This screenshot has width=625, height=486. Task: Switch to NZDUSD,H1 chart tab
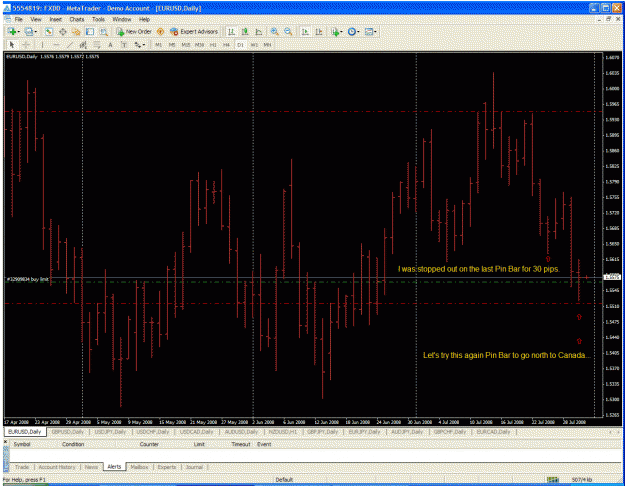click(283, 432)
